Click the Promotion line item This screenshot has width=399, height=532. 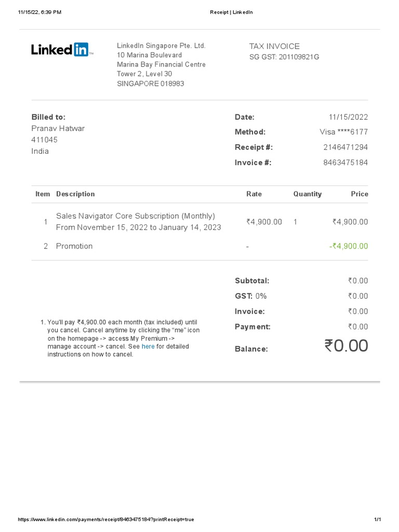point(74,246)
